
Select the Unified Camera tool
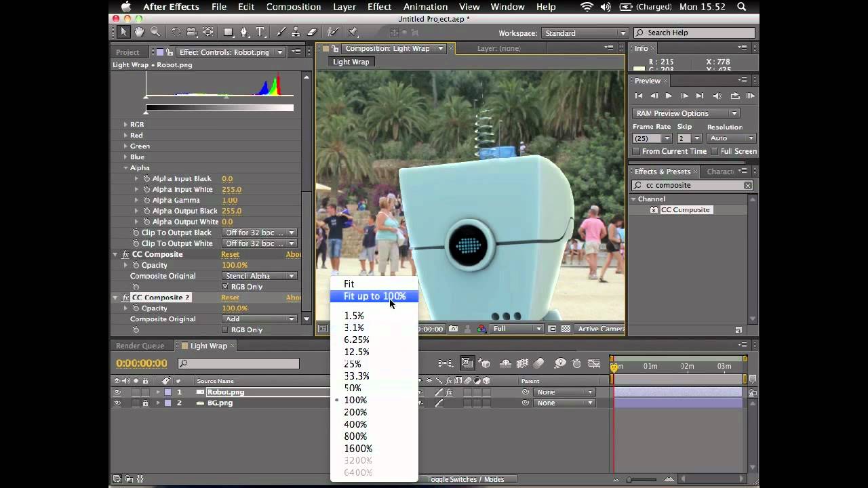[x=192, y=32]
